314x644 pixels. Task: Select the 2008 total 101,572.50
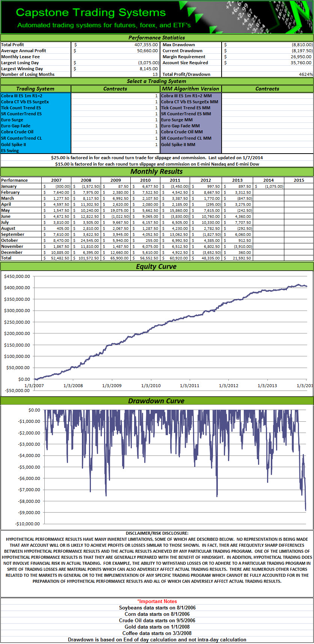pos(89,258)
